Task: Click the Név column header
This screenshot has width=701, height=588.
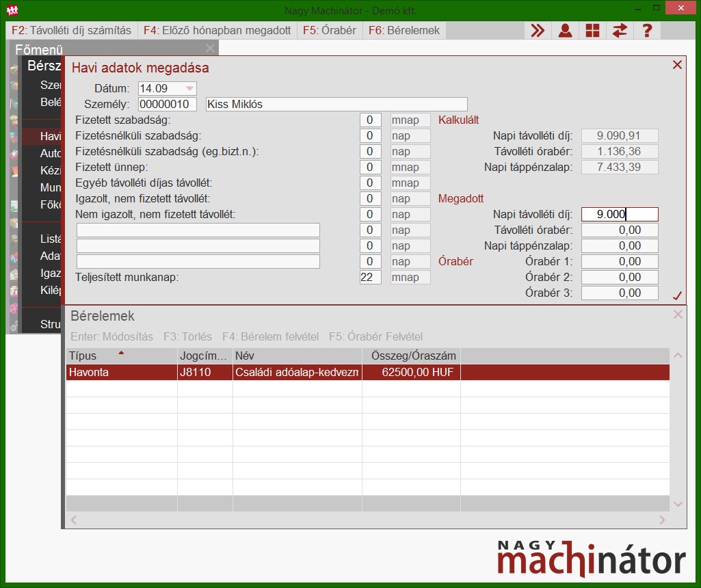Action: [x=297, y=356]
